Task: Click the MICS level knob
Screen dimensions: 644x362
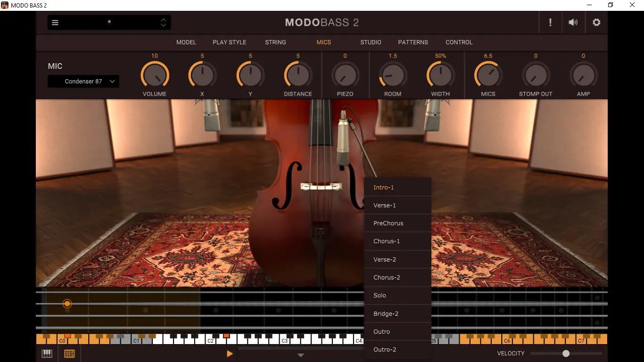Action: [488, 75]
